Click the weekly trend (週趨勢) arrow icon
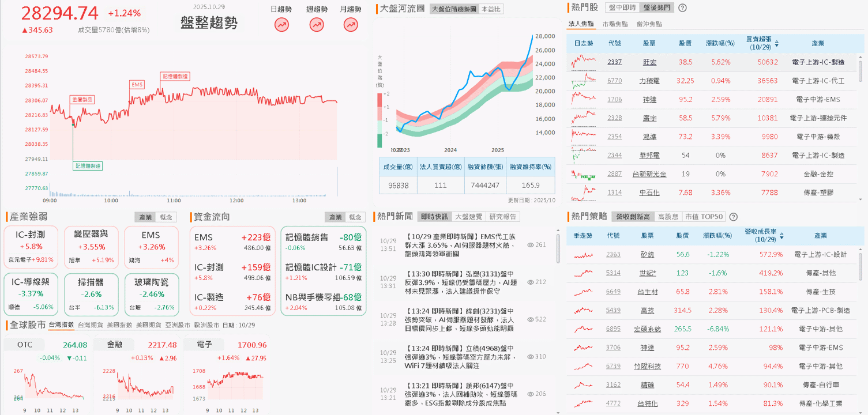The height and width of the screenshot is (415, 868). [x=317, y=25]
